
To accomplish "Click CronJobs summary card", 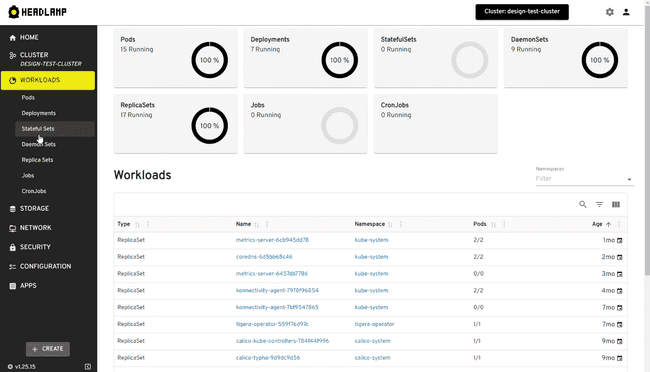I will point(436,124).
